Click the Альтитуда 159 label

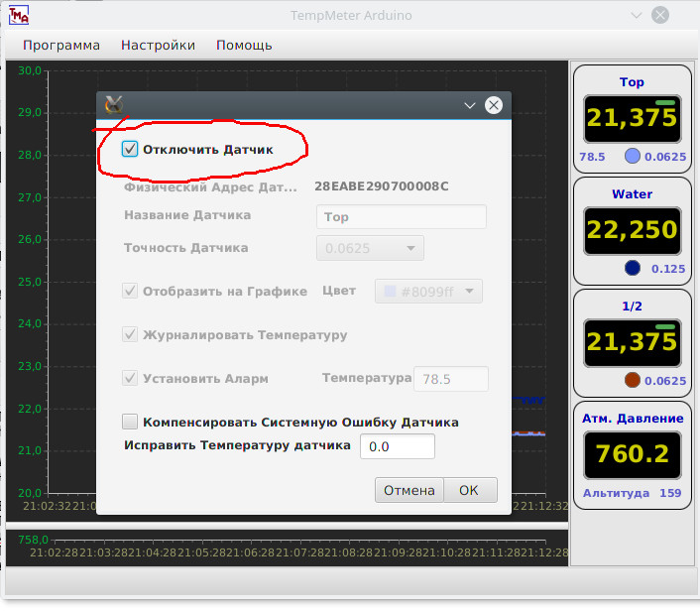633,493
